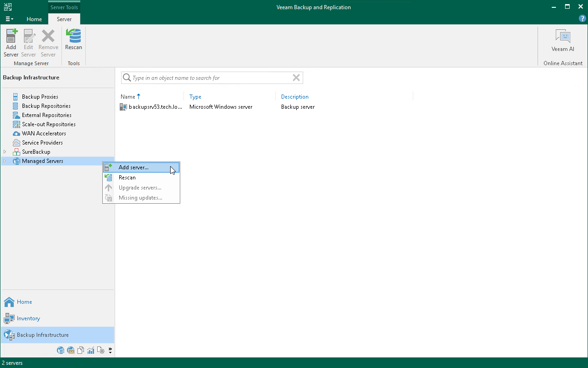Open the History icon with the gear

101,351
